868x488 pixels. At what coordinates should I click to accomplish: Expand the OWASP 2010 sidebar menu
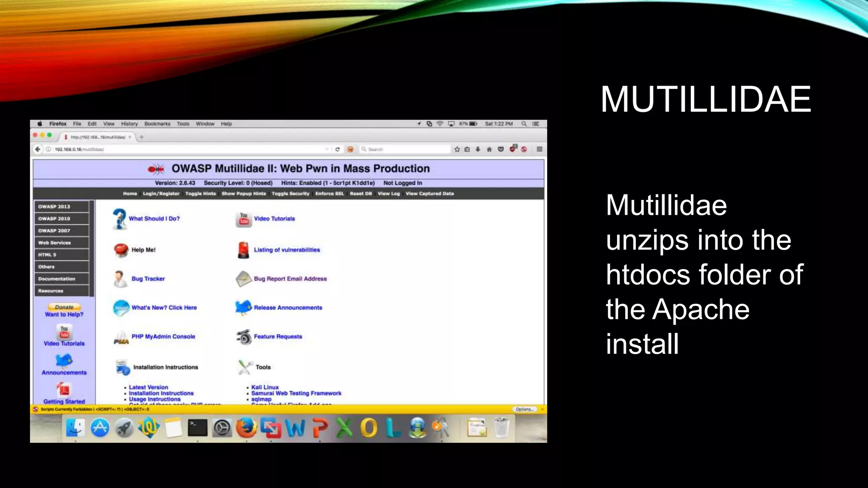(x=62, y=219)
